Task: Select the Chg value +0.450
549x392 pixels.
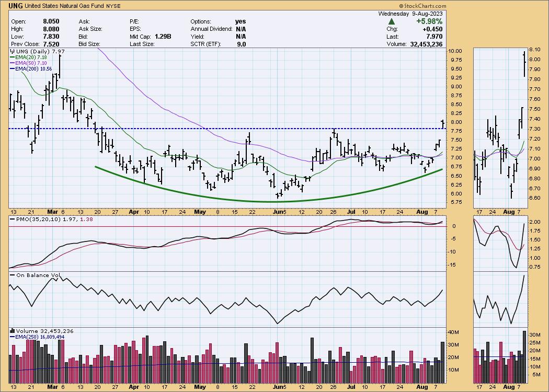Action: click(432, 29)
